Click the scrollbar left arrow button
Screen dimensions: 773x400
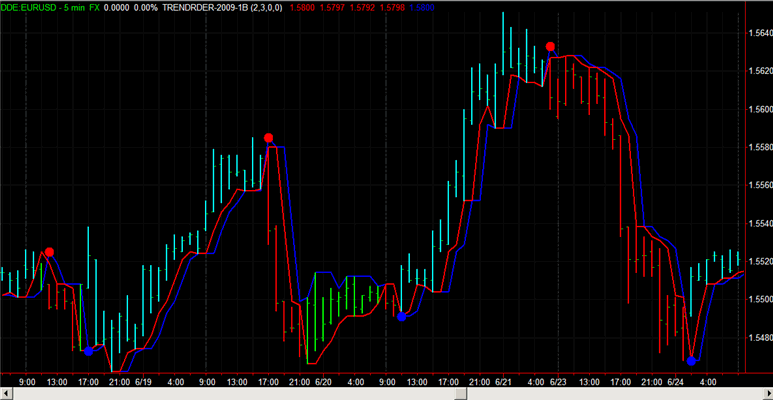[x=6, y=394]
